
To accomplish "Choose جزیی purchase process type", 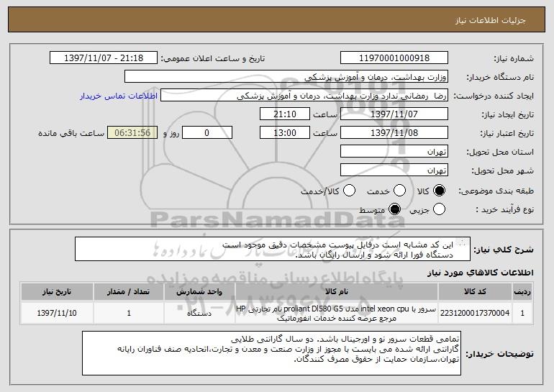I will click(x=439, y=209).
